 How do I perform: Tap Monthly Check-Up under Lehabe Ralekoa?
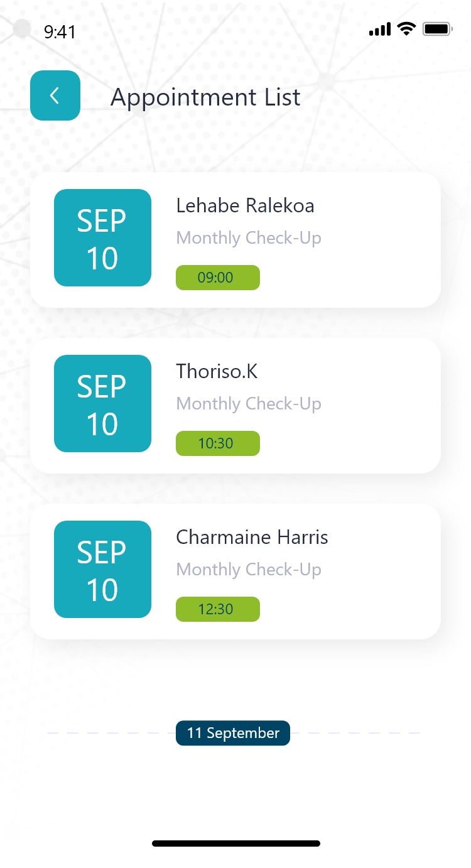249,238
